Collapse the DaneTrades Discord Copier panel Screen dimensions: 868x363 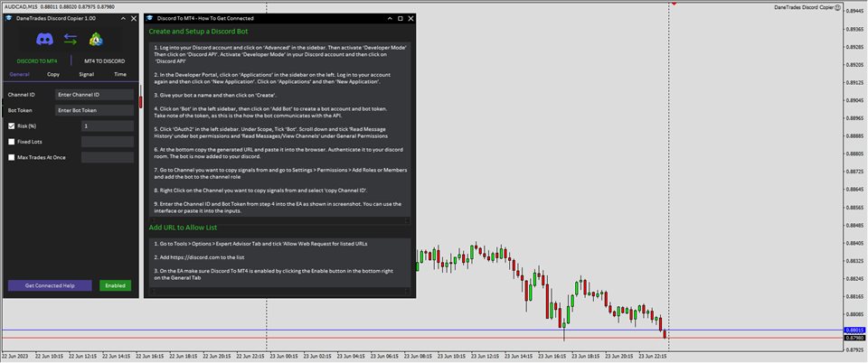tap(122, 18)
